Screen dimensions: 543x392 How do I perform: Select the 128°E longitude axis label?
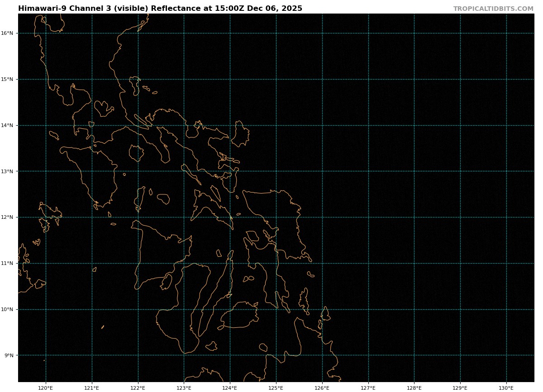[x=414, y=388]
